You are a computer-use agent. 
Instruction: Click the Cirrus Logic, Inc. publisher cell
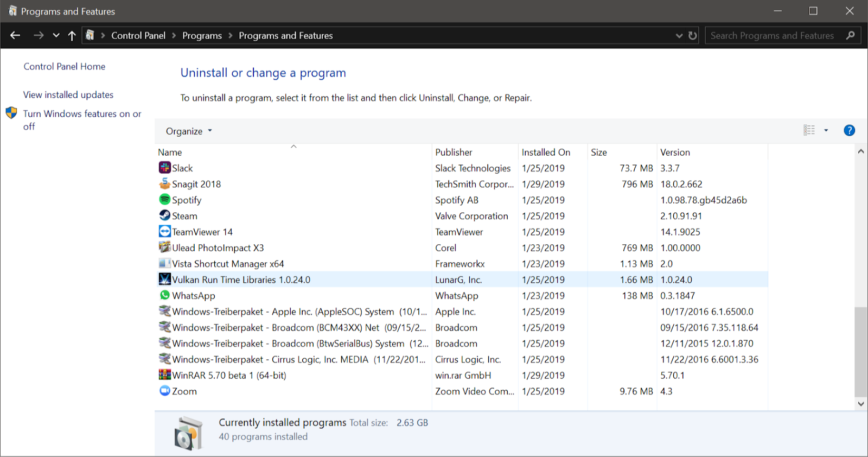(x=468, y=359)
